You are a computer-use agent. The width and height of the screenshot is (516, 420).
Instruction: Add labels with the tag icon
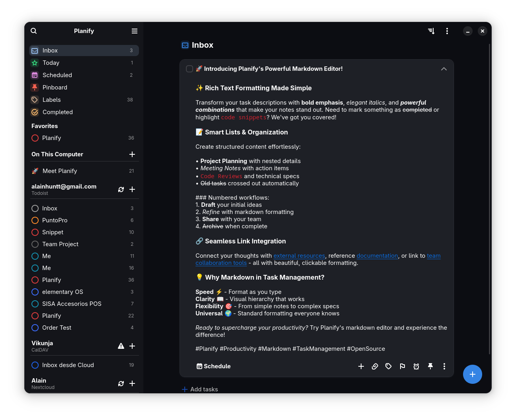(x=389, y=366)
